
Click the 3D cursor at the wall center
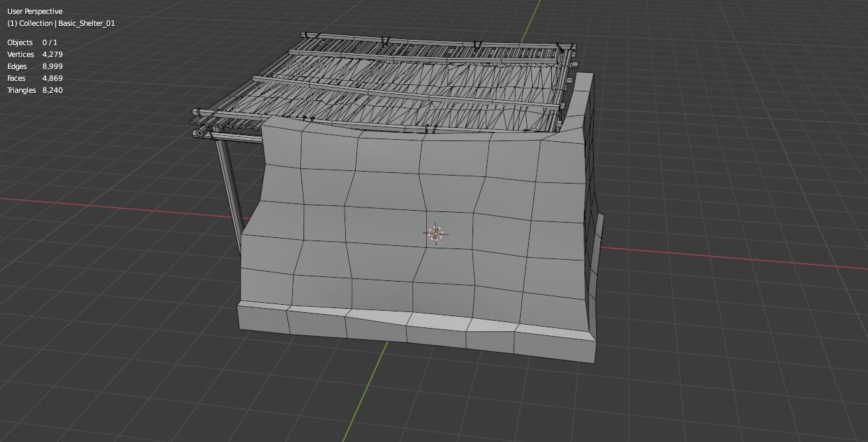tap(435, 233)
